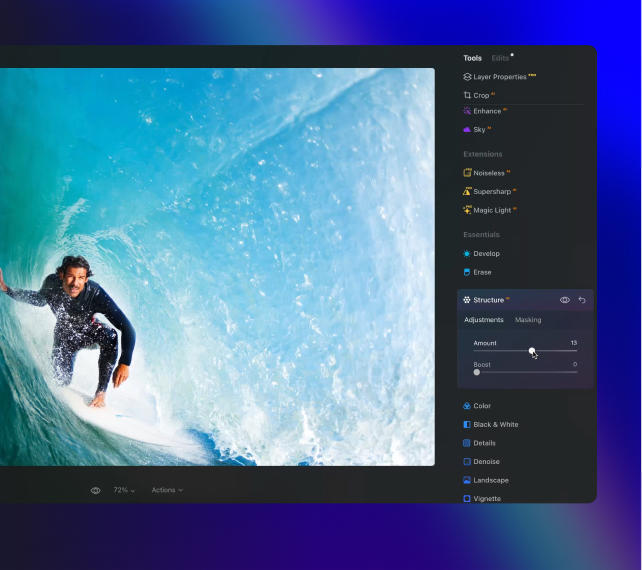
Task: Open the Noiseless extension icon
Action: click(467, 173)
